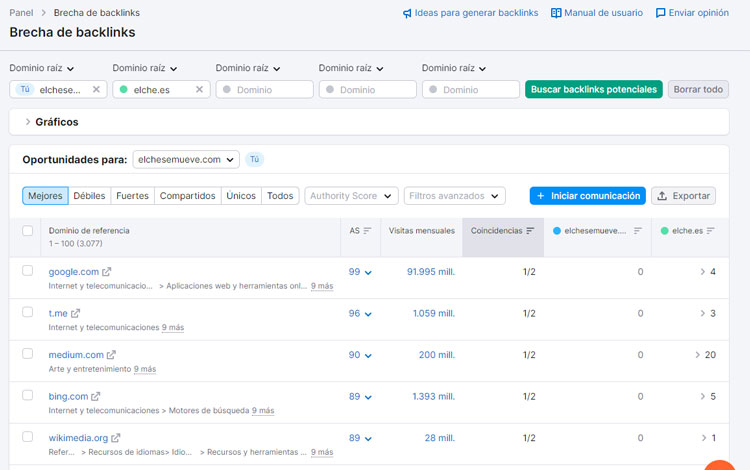Click the Tú badge next to elchesemueve.com selector
The width and height of the screenshot is (750, 470).
point(254,159)
